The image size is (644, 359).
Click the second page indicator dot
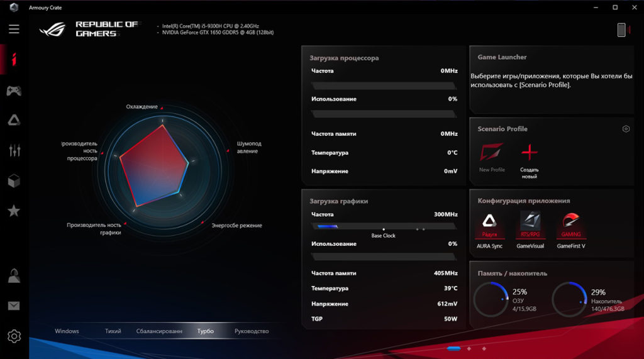[469, 348]
